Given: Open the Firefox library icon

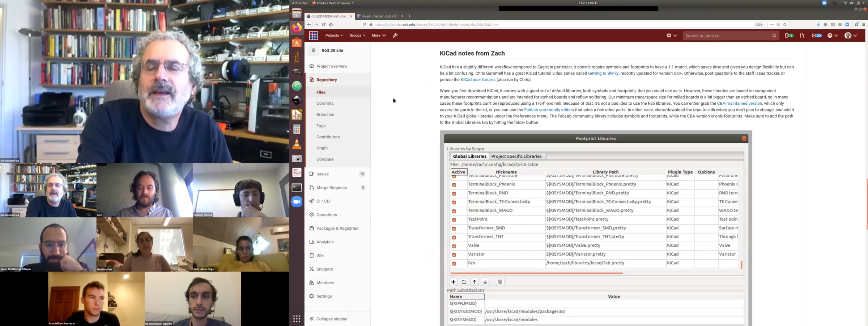Looking at the screenshot, I should tap(825, 25).
